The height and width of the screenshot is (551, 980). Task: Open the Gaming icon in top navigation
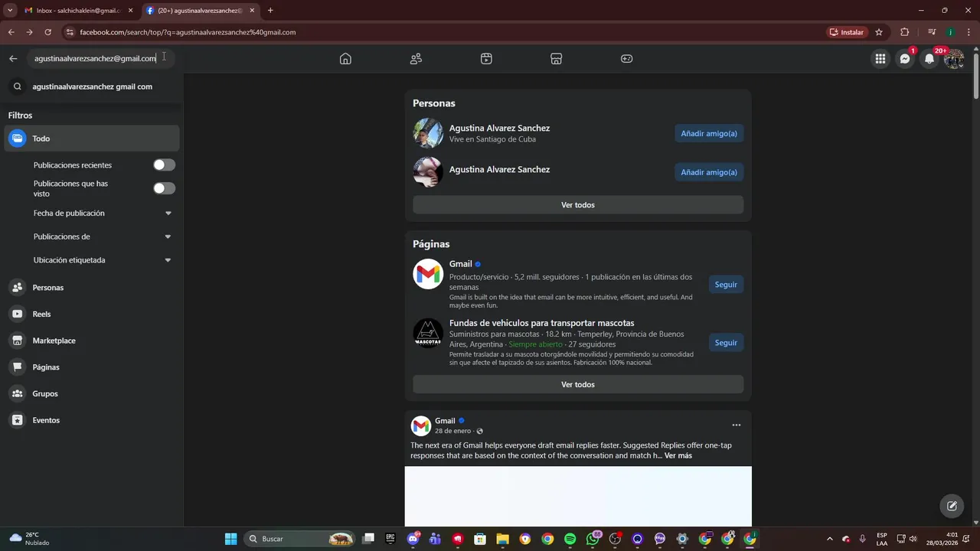pyautogui.click(x=627, y=59)
